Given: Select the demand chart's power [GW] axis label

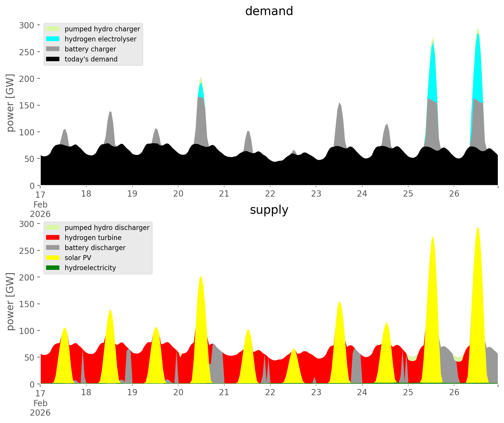Looking at the screenshot, I should 10,103.
